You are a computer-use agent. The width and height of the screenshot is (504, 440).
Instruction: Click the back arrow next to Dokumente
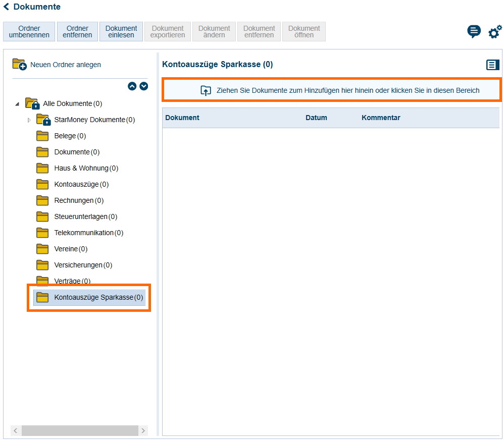[x=7, y=7]
